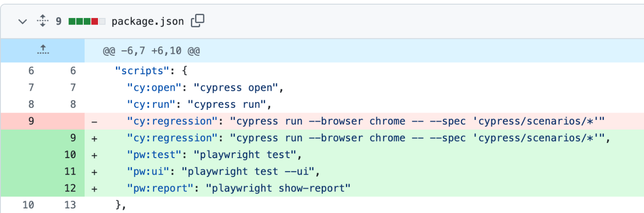This screenshot has height=213, width=644.
Task: Expand up hidden lines above hunk
Action: pyautogui.click(x=42, y=51)
